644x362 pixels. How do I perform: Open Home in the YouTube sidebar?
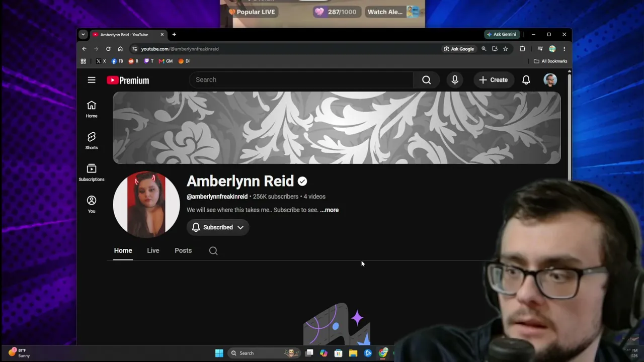[x=92, y=109]
